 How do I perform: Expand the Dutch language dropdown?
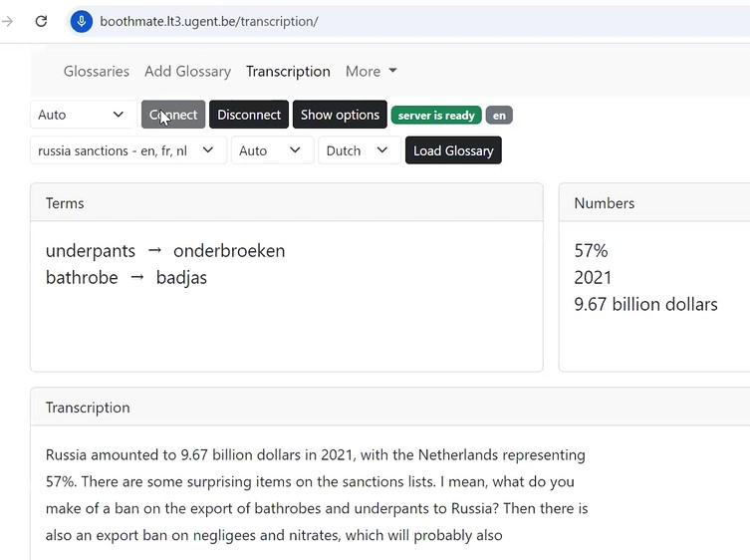(359, 150)
